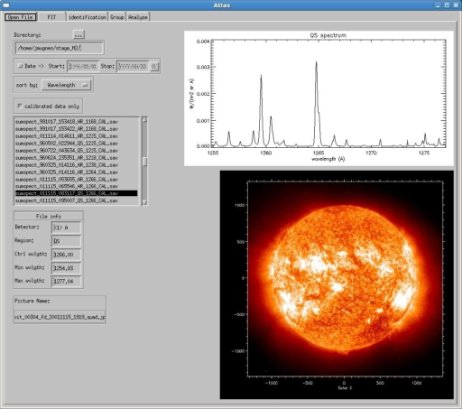The width and height of the screenshot is (462, 409).
Task: Open the Group tab
Action: 117,17
